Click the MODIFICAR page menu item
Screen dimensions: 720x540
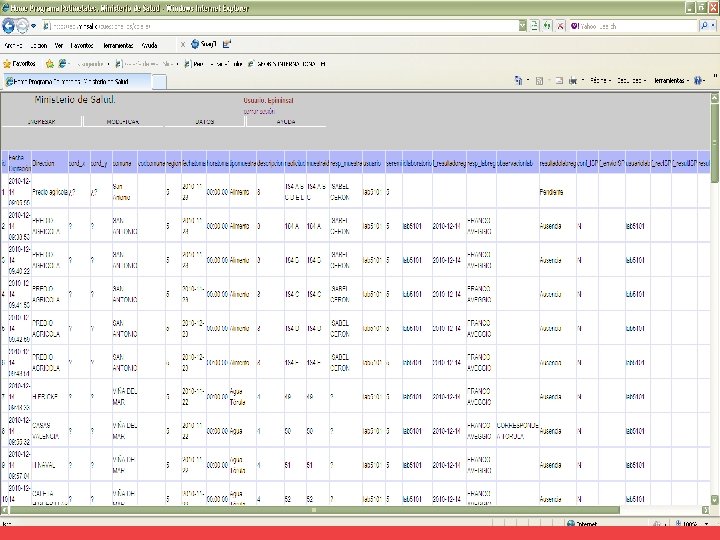tap(123, 122)
